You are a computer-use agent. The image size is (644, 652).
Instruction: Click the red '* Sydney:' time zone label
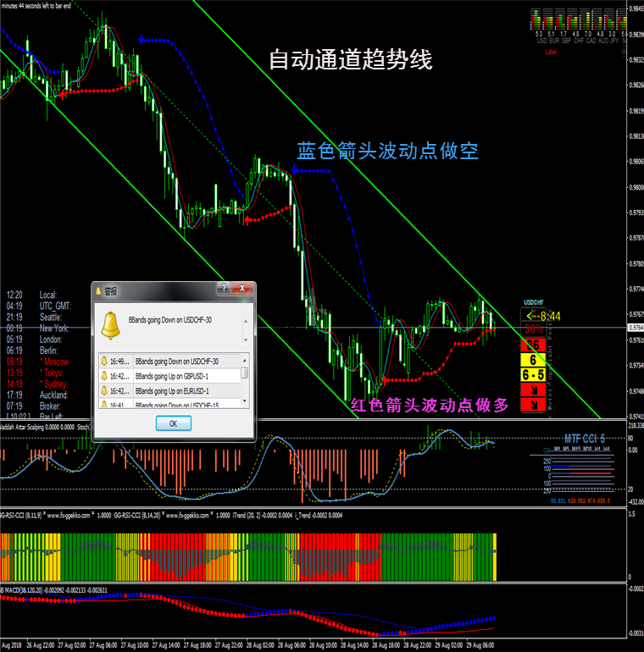(x=53, y=384)
